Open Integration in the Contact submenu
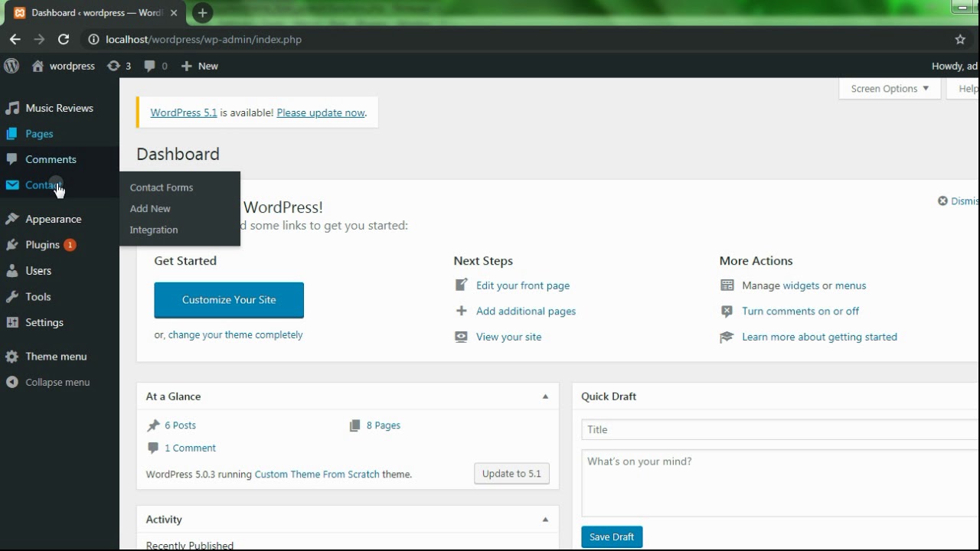The image size is (980, 551). 154,230
